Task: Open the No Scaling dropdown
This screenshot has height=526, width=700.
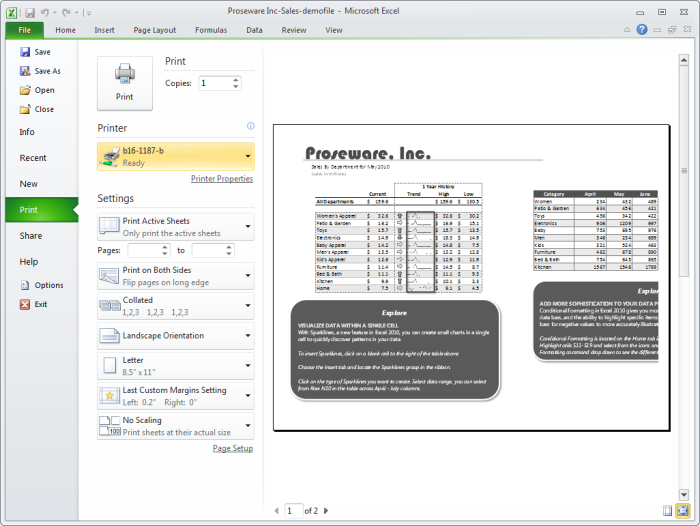Action: (x=176, y=426)
